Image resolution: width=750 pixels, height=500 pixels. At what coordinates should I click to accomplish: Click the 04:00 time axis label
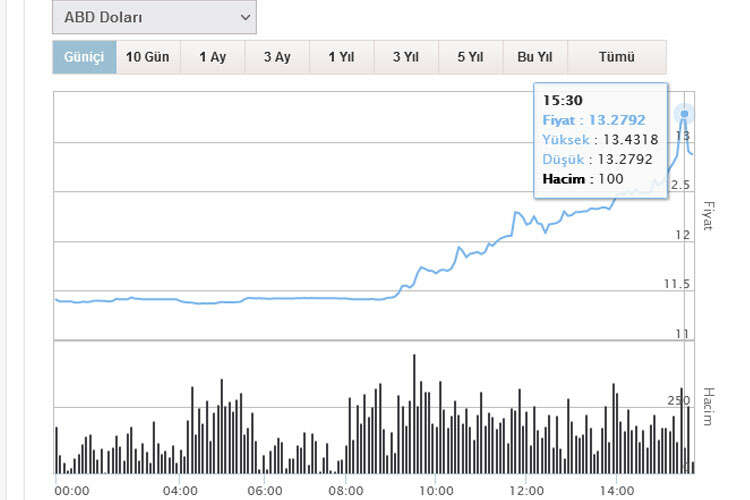tap(179, 491)
